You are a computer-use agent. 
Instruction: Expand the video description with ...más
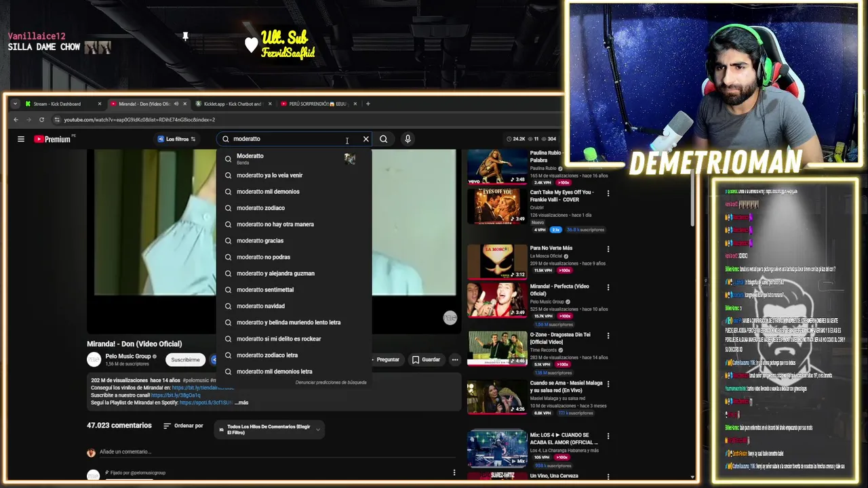point(241,403)
